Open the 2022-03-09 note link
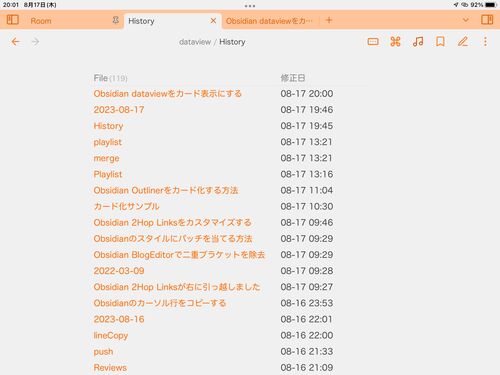Image resolution: width=500 pixels, height=375 pixels. (x=119, y=271)
